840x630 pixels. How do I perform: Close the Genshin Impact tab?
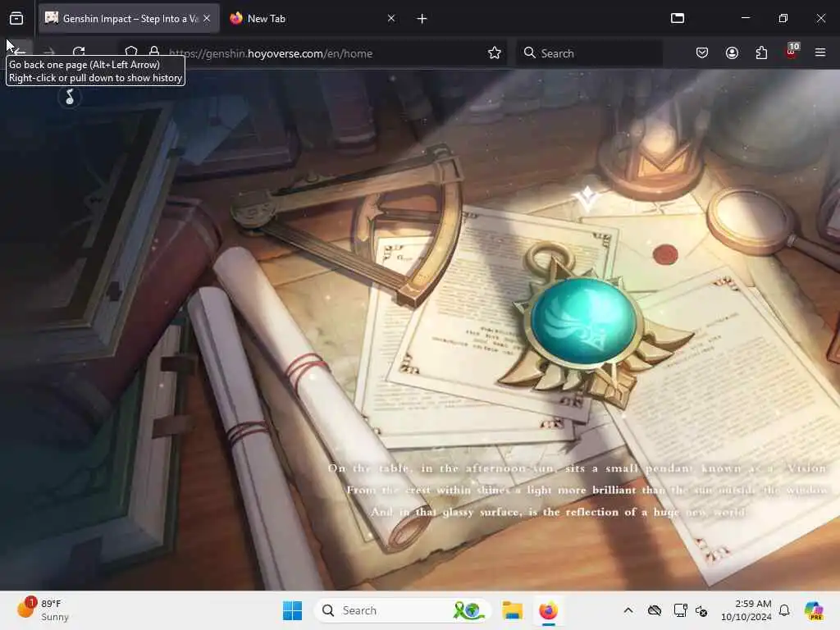point(207,19)
